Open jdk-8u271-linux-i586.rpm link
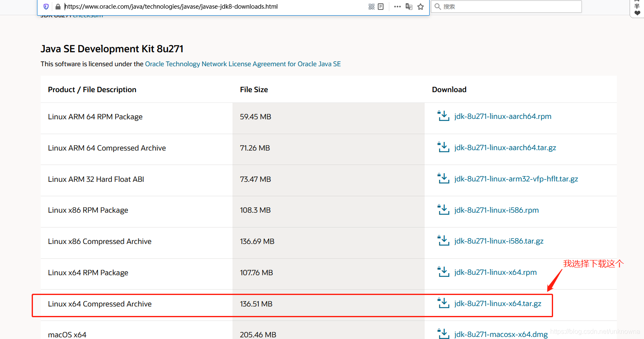The width and height of the screenshot is (644, 339). [497, 210]
